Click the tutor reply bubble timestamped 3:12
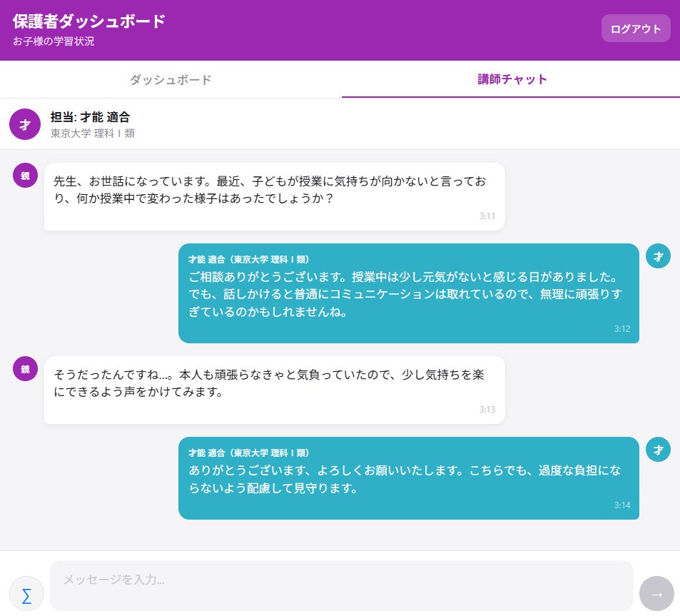 click(x=409, y=293)
